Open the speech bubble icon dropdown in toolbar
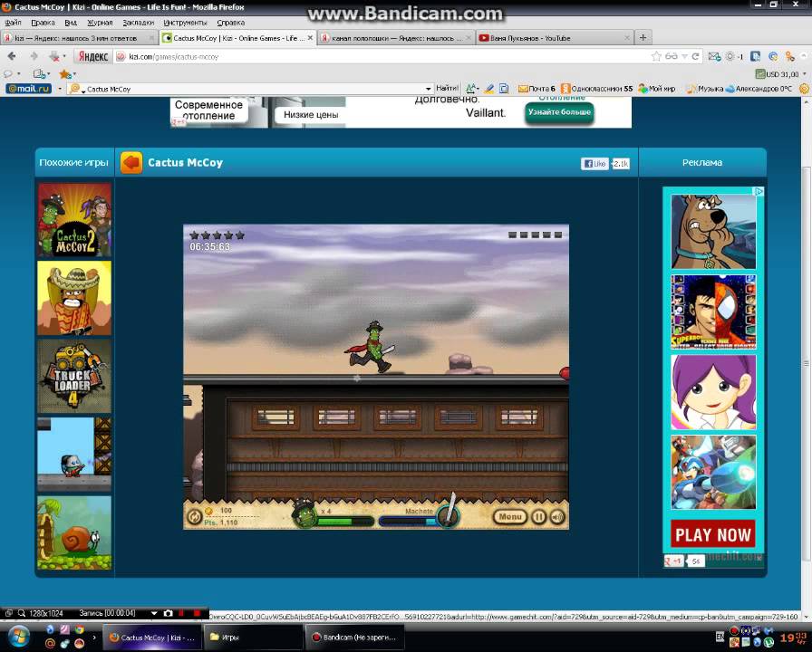Screen dimensions: 812x652 12,74
